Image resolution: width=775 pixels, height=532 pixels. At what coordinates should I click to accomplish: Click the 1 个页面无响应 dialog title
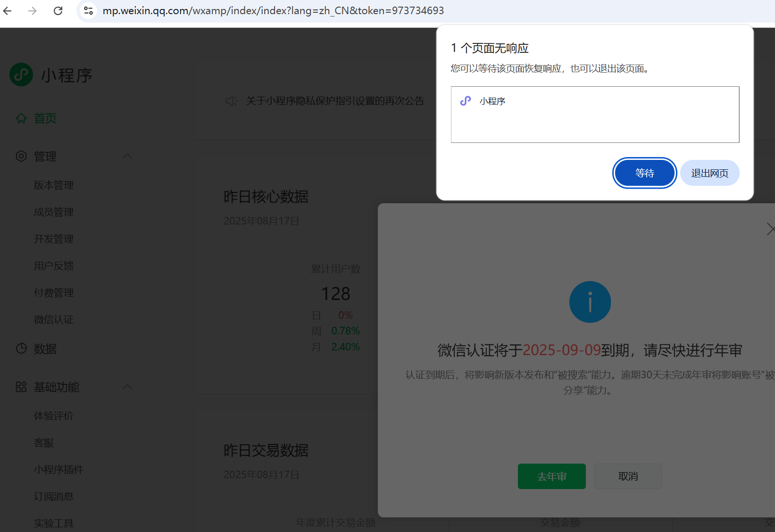pos(490,48)
